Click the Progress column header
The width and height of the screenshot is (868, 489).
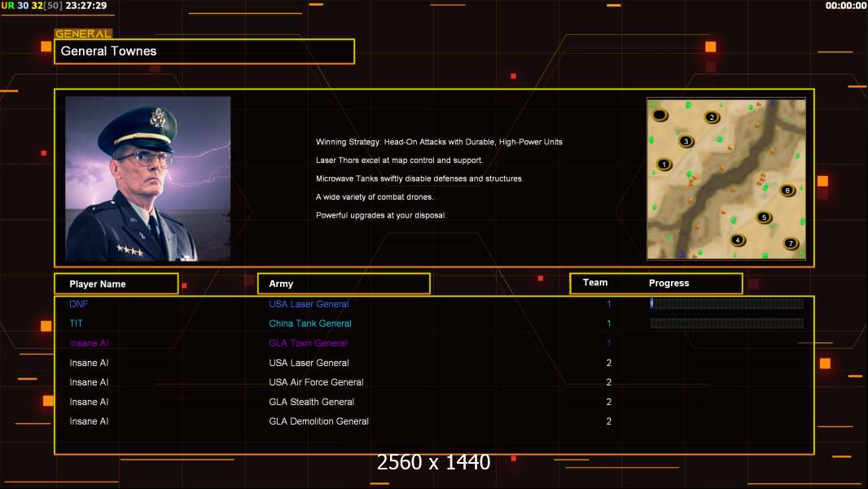tap(669, 283)
